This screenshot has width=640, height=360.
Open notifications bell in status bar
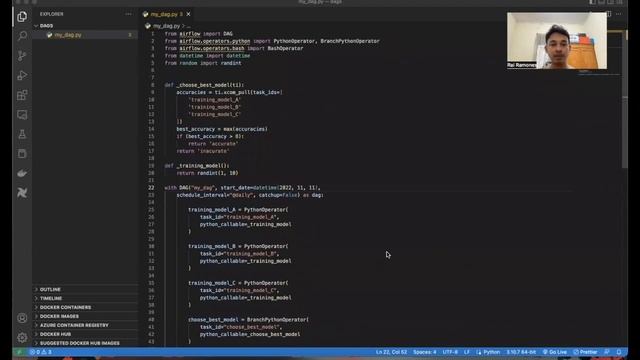point(619,352)
